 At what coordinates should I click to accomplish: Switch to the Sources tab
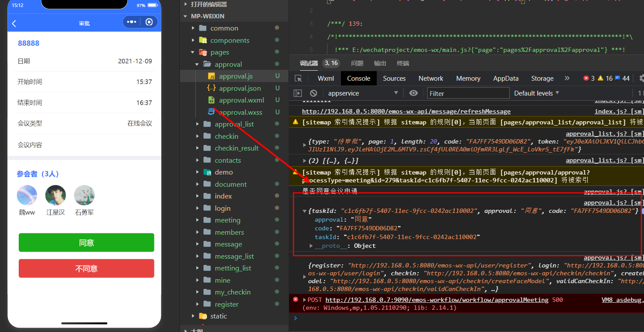tap(394, 79)
